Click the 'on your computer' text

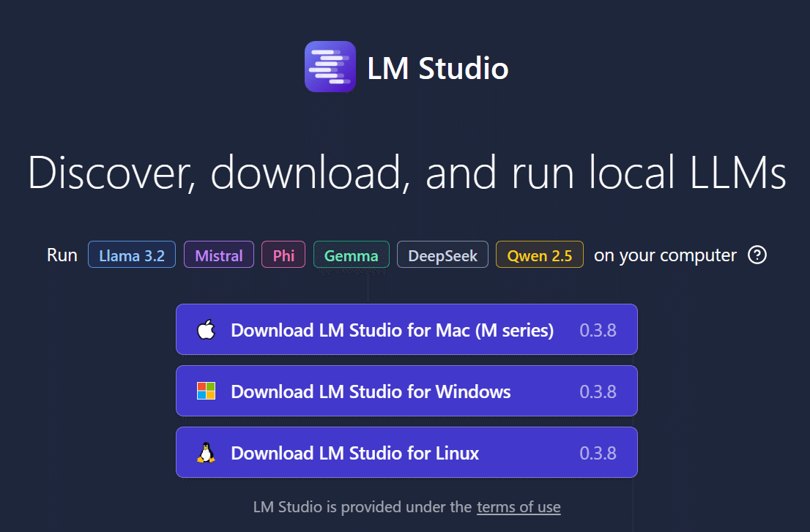pyautogui.click(x=665, y=255)
